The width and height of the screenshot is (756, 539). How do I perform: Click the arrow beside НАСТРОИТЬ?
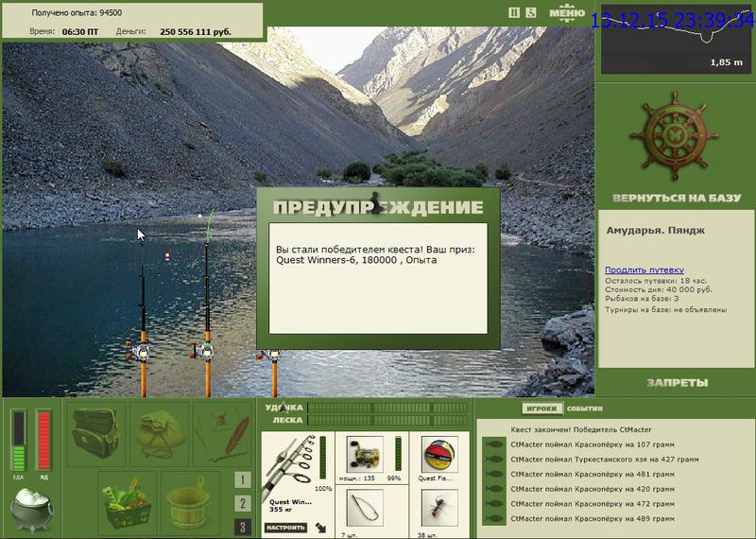click(x=320, y=528)
